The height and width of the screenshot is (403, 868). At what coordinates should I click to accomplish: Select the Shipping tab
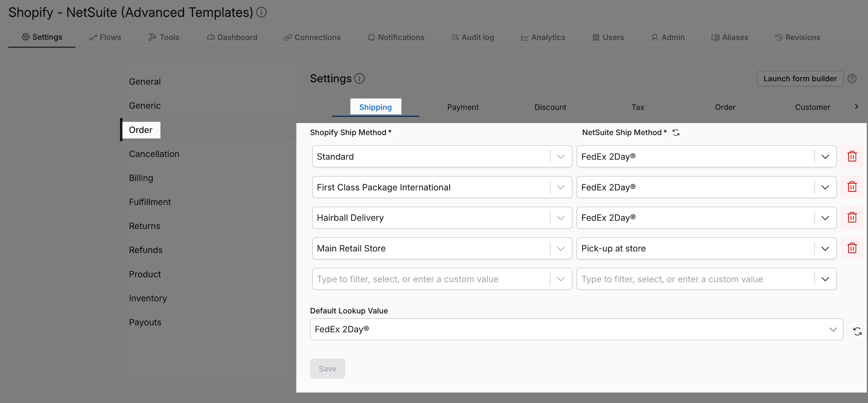click(x=375, y=107)
